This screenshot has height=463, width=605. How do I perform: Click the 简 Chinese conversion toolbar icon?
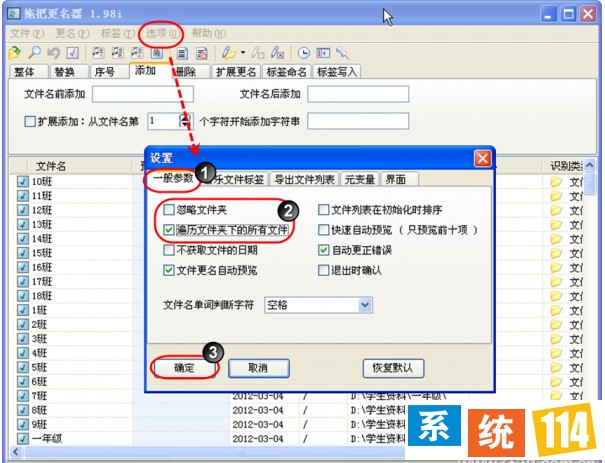coord(156,52)
